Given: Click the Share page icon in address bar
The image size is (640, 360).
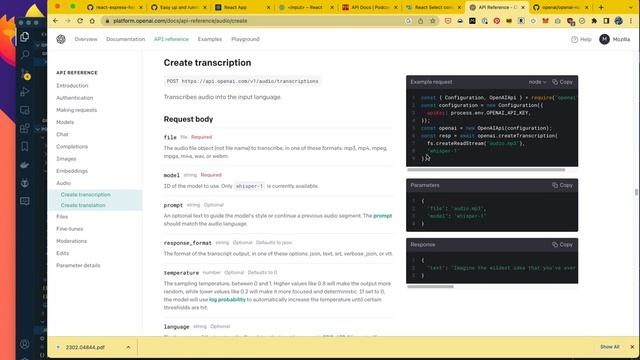Looking at the screenshot, I should [420, 21].
